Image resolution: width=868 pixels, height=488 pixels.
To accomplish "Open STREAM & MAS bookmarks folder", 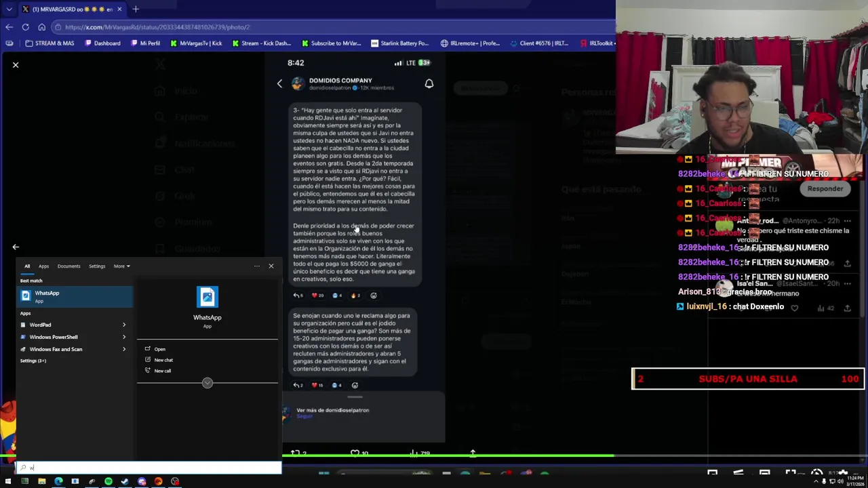I will pyautogui.click(x=50, y=43).
